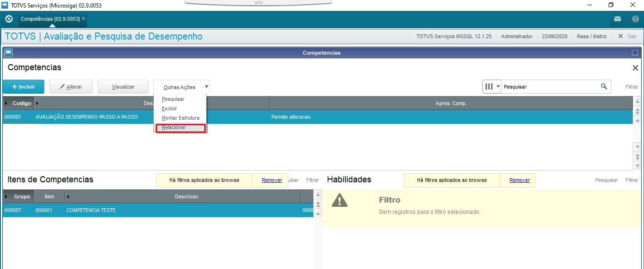Page up in Itens de Competencias grid
Viewport: 644px width, 269px height.
(318, 204)
